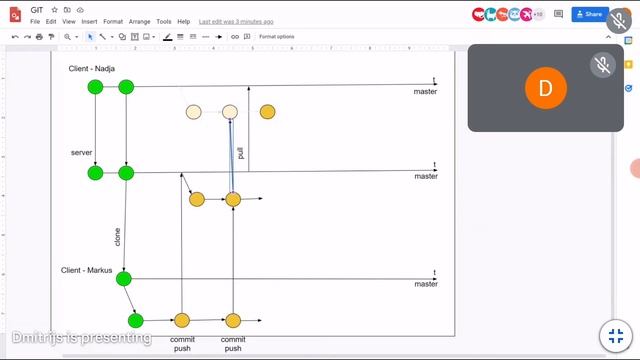Open the Tools menu
The image size is (640, 360).
[164, 22]
